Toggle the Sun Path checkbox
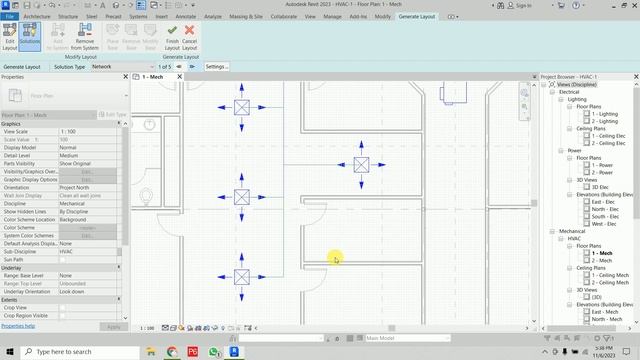Screen dimensions: 640x360 point(62,260)
